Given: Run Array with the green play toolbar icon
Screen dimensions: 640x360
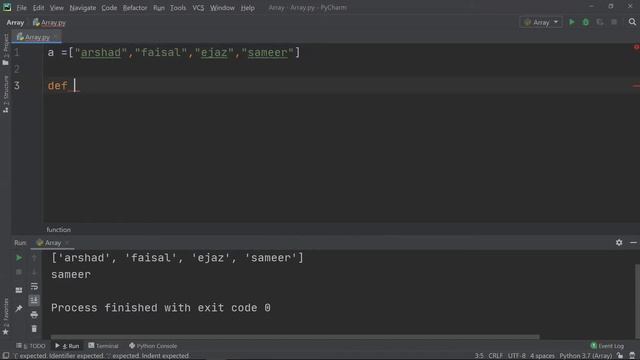Looking at the screenshot, I should pyautogui.click(x=572, y=22).
